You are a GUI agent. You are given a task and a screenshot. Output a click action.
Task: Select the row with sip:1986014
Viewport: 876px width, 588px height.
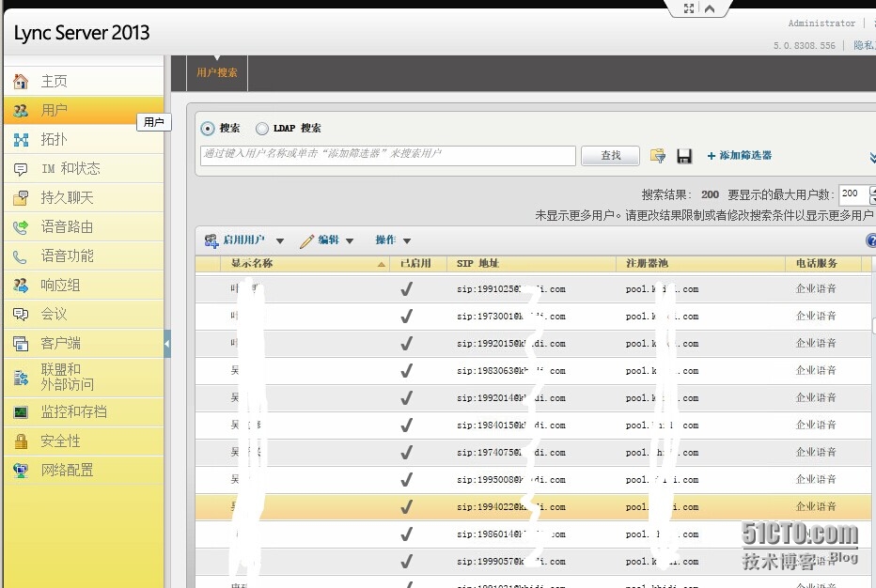pyautogui.click(x=533, y=535)
